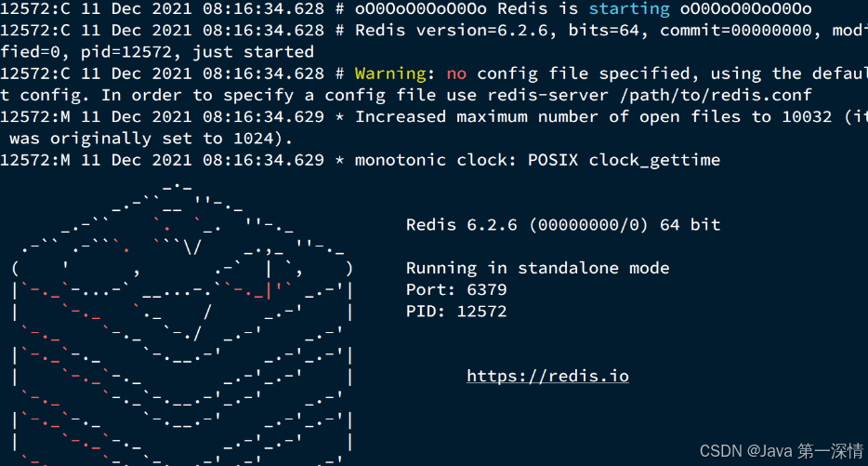Click 'pid=12572, just started' text

click(197, 52)
